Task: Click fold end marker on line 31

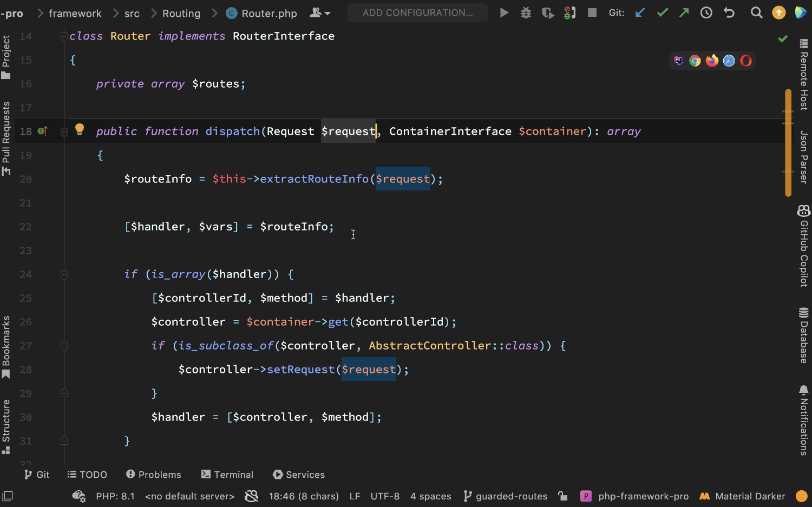Action: coord(64,441)
